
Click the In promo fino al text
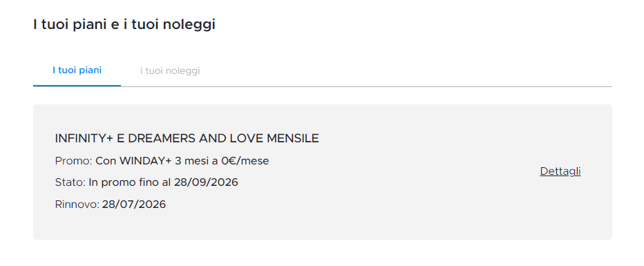pyautogui.click(x=130, y=182)
